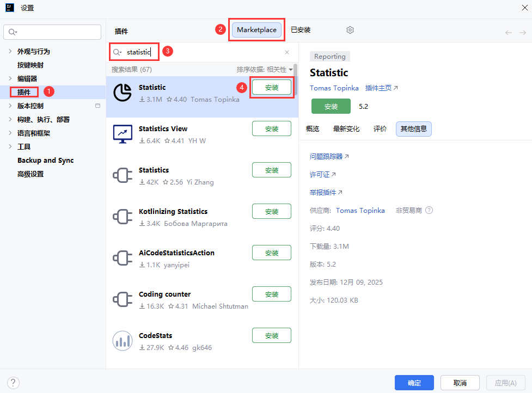Focus the plugin search field containing statistic
Image resolution: width=532 pixels, height=393 pixels.
202,52
